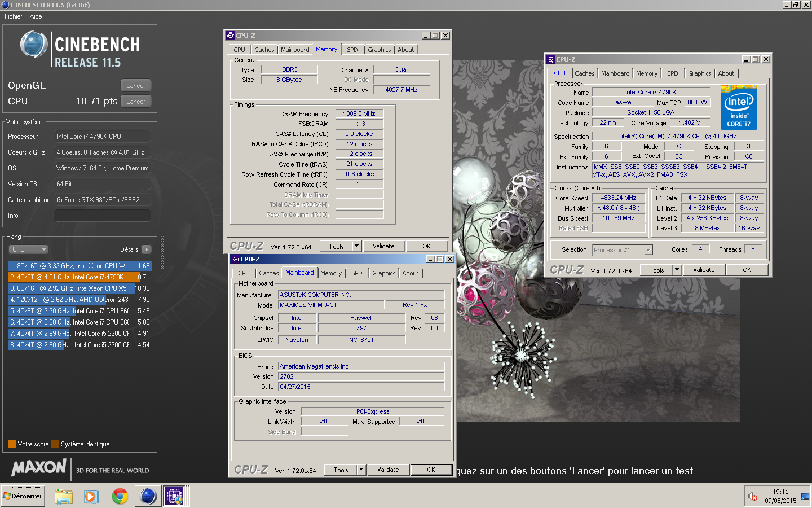
Task: Launch the CPU test with Lancer
Action: point(136,102)
